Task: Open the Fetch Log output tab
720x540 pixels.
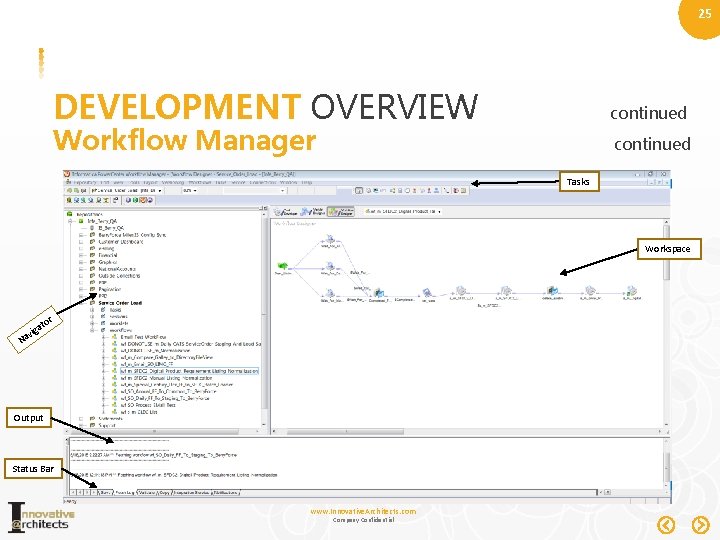Action: 124,492
